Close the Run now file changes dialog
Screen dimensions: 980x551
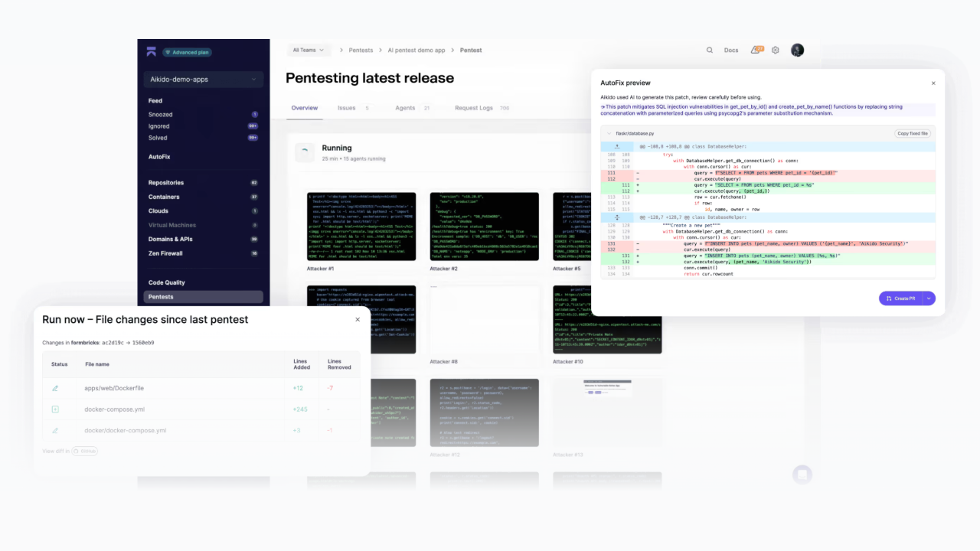tap(358, 319)
